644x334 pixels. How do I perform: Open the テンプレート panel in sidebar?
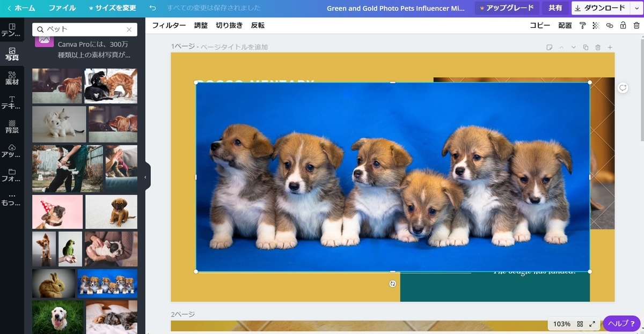click(x=12, y=29)
